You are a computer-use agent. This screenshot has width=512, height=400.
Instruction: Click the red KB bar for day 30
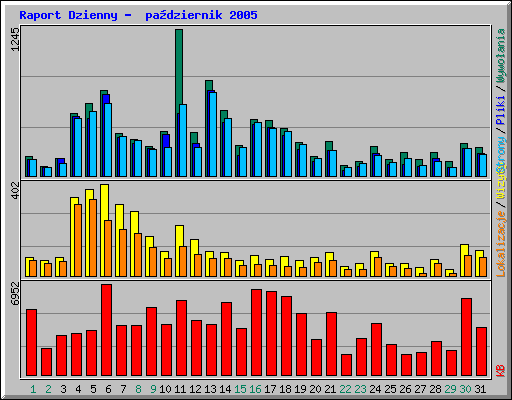click(467, 337)
